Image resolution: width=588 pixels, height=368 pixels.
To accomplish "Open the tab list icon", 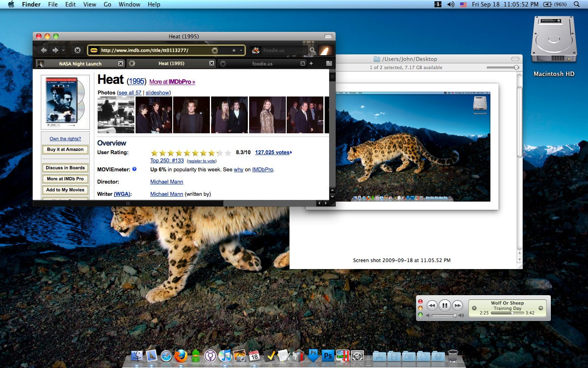I will pos(329,63).
